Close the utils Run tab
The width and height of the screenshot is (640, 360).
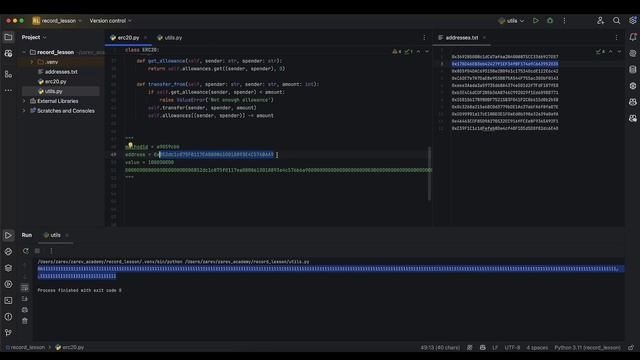click(67, 235)
